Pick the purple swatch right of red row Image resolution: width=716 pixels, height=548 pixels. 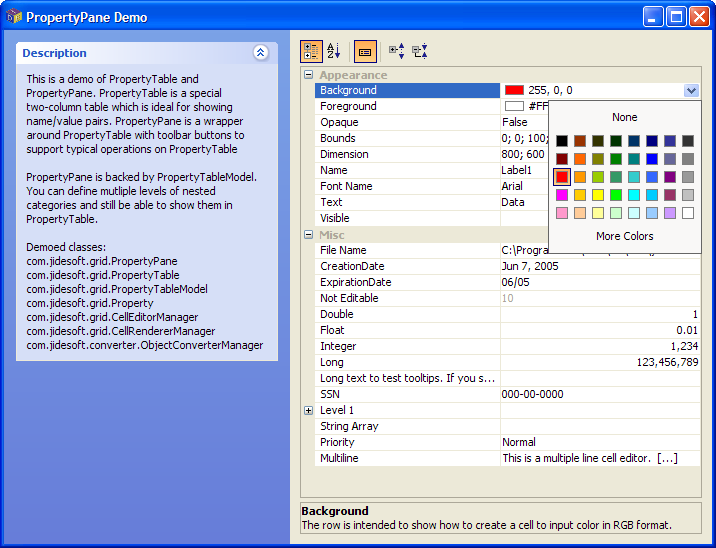670,177
